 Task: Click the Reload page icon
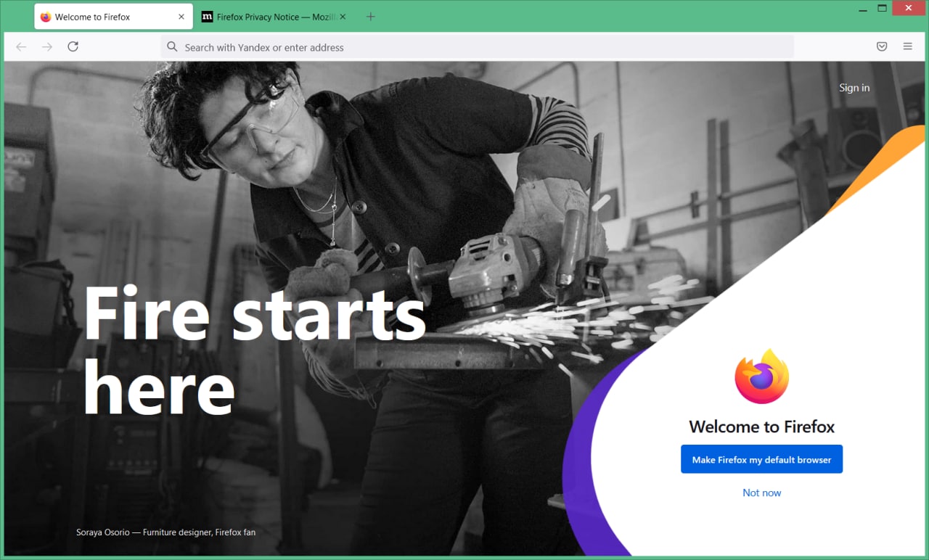click(73, 46)
